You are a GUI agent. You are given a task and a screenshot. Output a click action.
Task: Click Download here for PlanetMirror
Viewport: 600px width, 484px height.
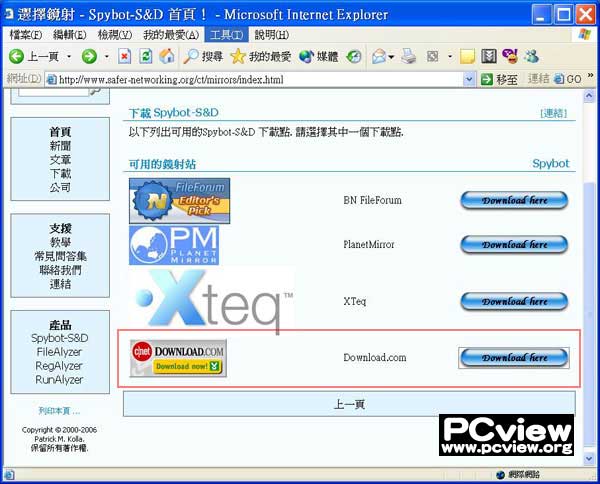click(x=514, y=244)
